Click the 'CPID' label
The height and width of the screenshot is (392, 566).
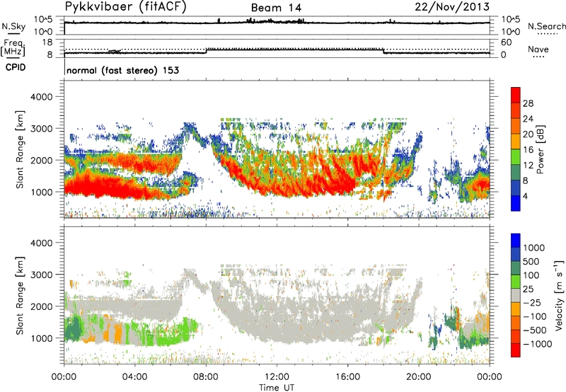[16, 67]
